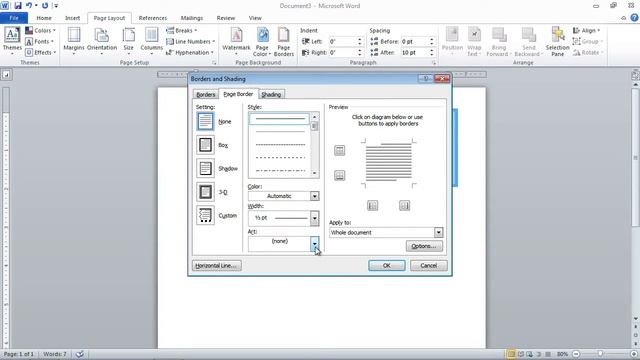Click the Margins icon
The width and height of the screenshot is (640, 360).
[74, 41]
